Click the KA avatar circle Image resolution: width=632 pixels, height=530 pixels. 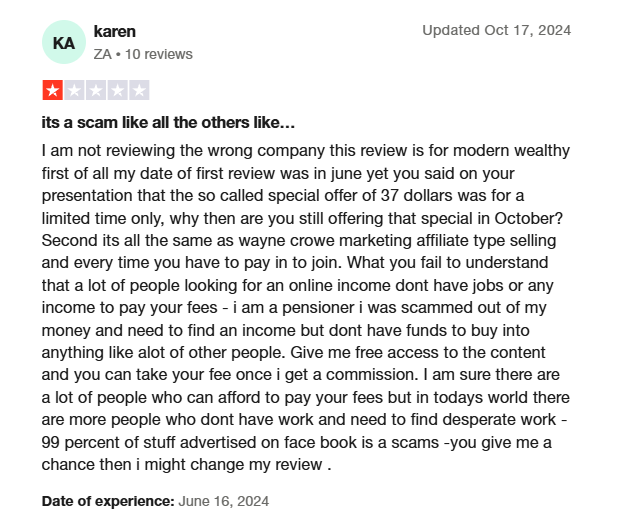(64, 42)
